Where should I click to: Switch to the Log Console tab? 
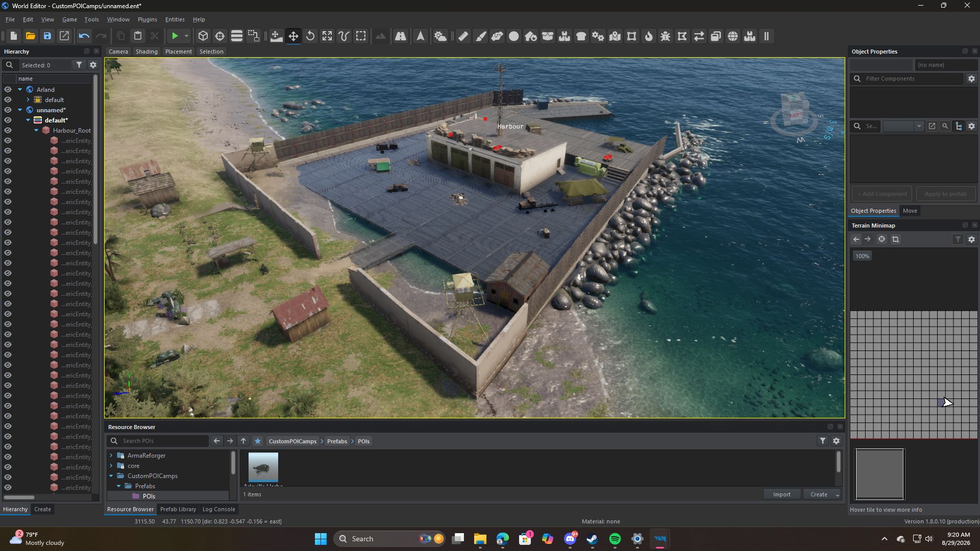218,509
